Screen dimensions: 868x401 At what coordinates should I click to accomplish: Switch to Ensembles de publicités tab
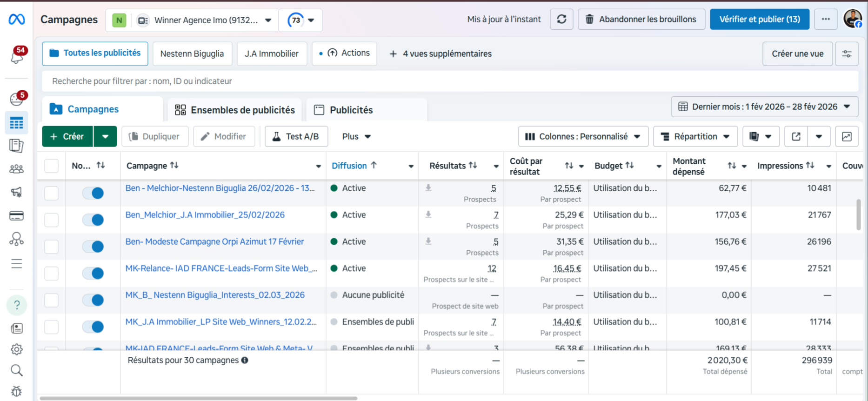tap(235, 110)
